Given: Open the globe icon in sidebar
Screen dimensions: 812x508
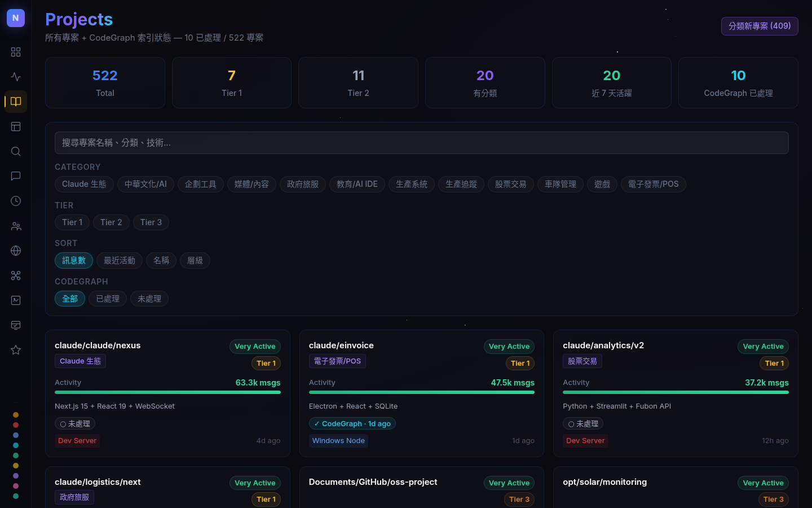Looking at the screenshot, I should 16,251.
